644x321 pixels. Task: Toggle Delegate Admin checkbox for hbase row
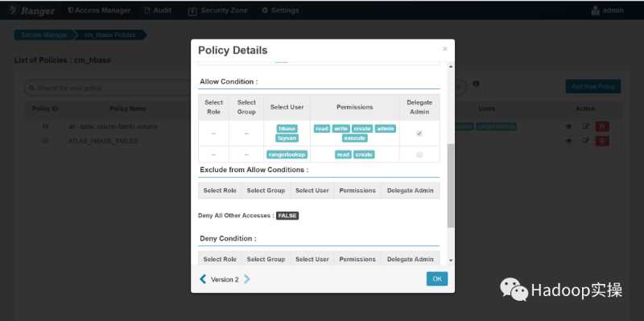tap(419, 134)
